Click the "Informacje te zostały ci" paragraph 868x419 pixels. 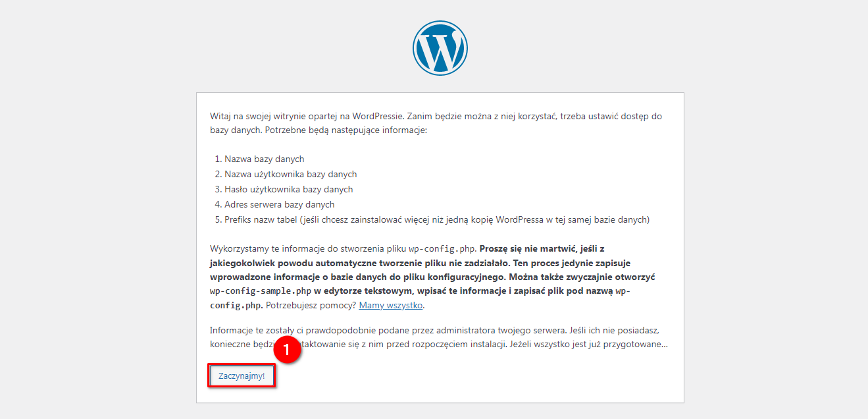pyautogui.click(x=439, y=337)
